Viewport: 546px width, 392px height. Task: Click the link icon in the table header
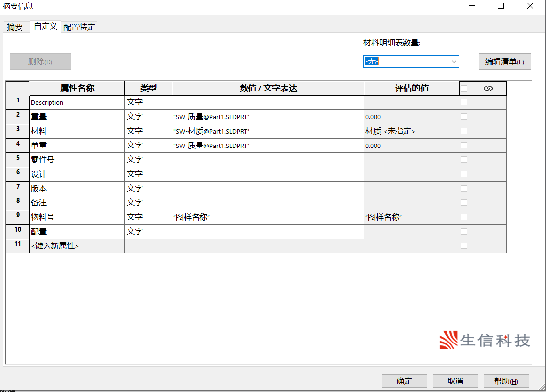pyautogui.click(x=488, y=88)
